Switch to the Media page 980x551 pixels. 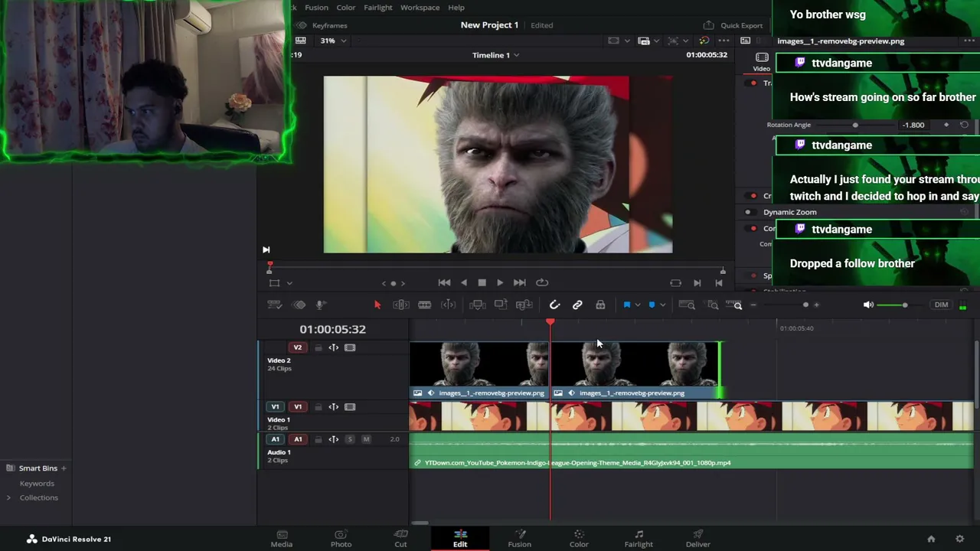[281, 539]
